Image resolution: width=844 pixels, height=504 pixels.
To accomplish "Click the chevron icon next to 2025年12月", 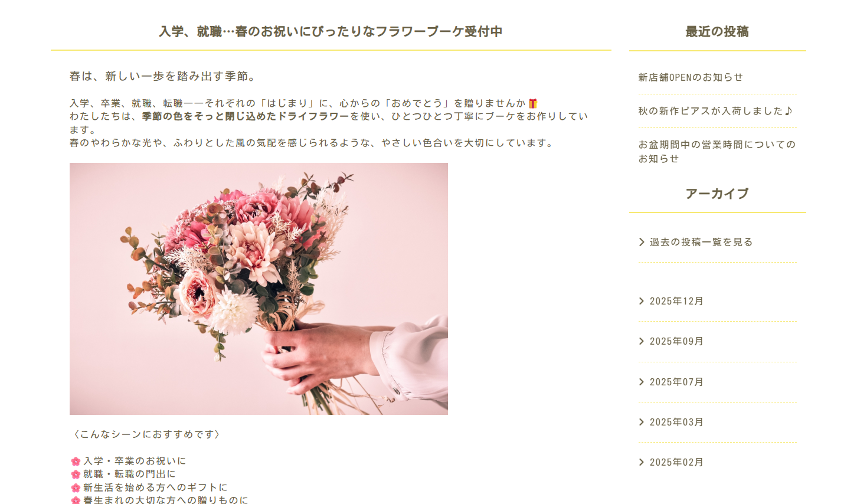I will click(x=642, y=301).
